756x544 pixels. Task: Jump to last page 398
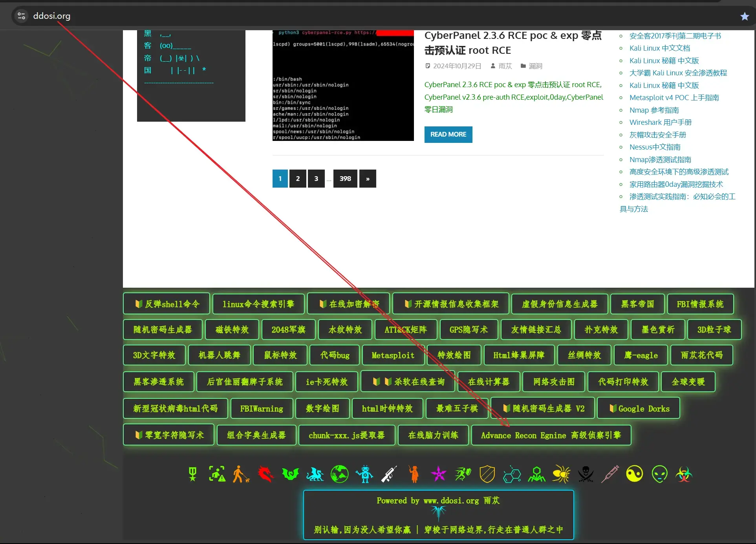click(345, 179)
